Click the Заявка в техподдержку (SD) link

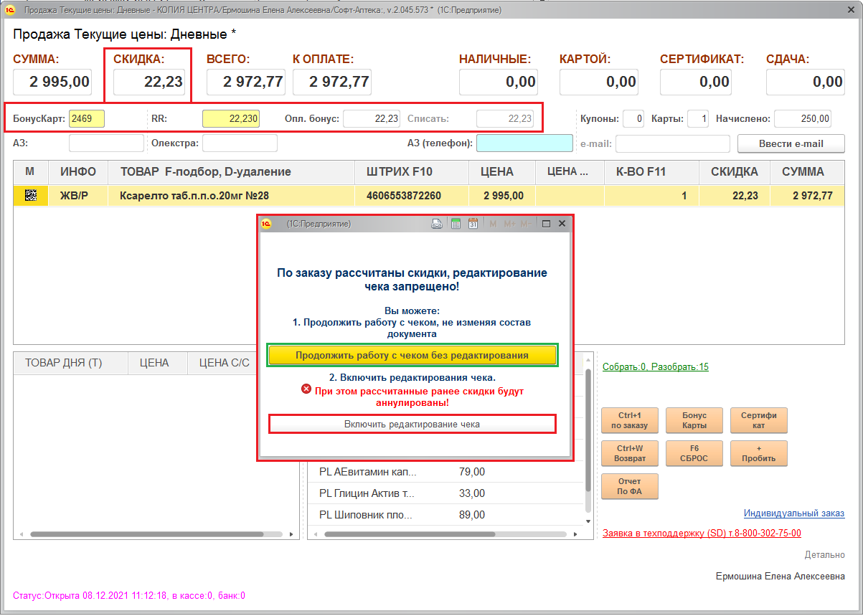click(x=702, y=533)
